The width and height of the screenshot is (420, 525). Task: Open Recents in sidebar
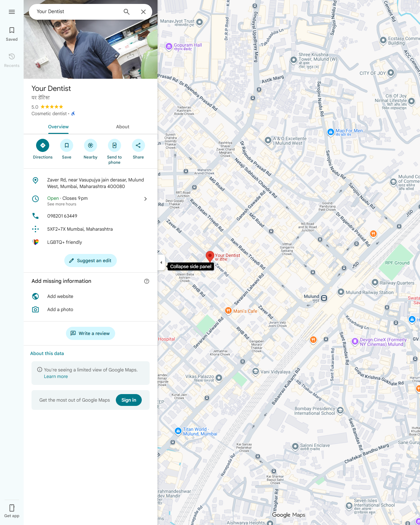point(12,60)
